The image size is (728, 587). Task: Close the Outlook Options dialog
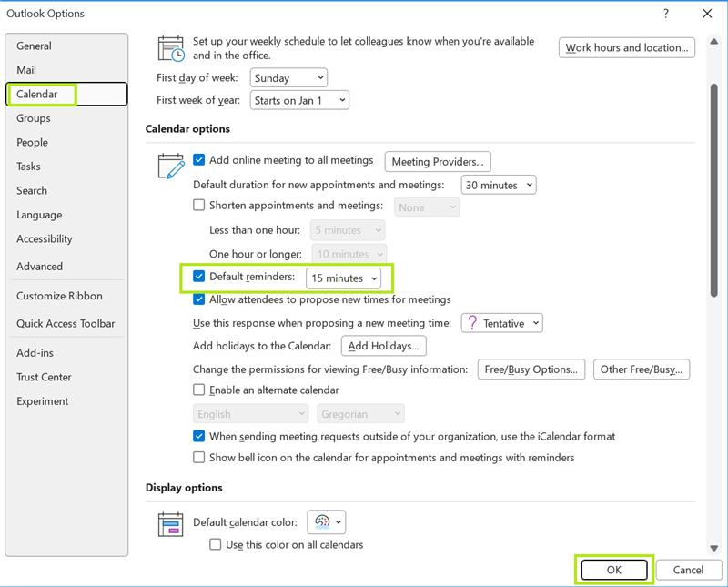coord(707,14)
